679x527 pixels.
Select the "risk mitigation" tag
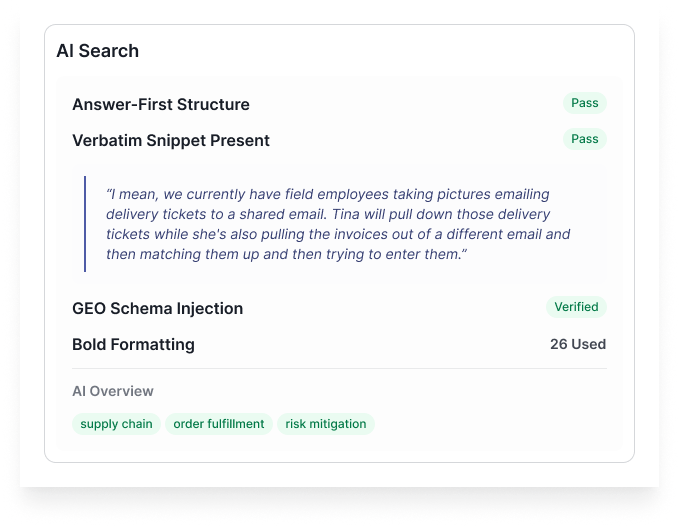pos(325,424)
